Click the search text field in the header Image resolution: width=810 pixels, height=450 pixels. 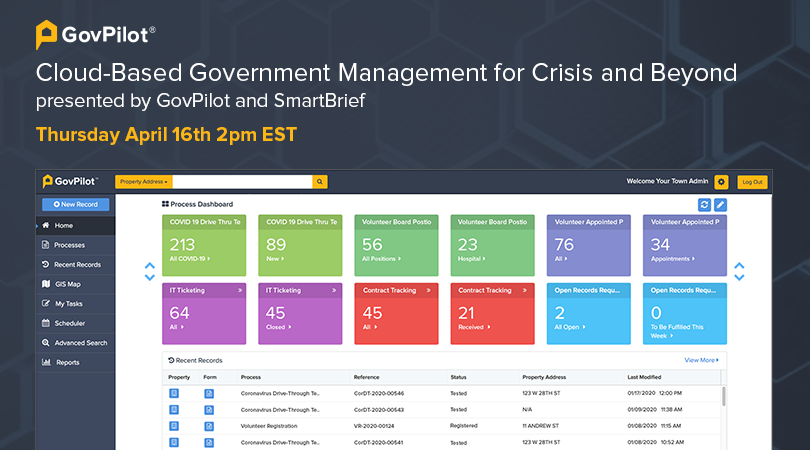(x=242, y=182)
